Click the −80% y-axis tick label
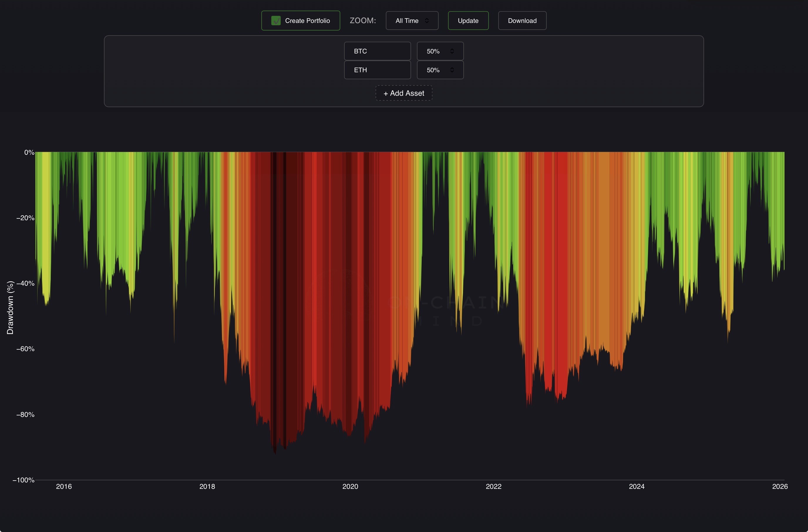This screenshot has width=808, height=532. 26,415
